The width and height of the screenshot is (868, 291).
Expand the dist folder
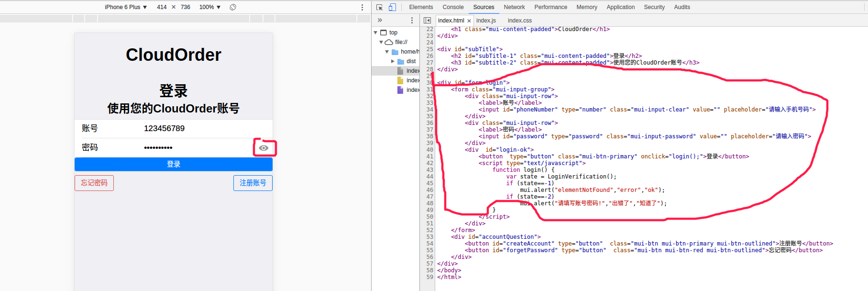[393, 61]
